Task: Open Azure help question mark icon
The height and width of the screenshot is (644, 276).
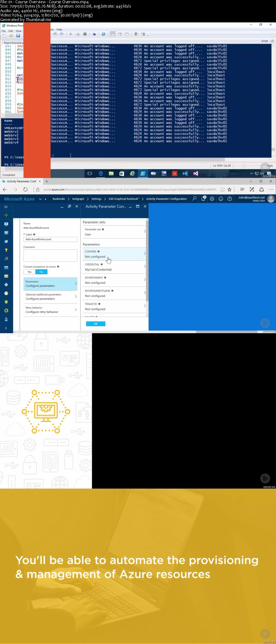Action: pyautogui.click(x=230, y=199)
